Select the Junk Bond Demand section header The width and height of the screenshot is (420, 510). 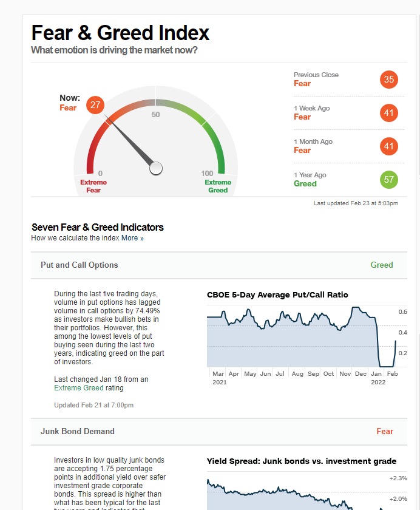point(78,432)
